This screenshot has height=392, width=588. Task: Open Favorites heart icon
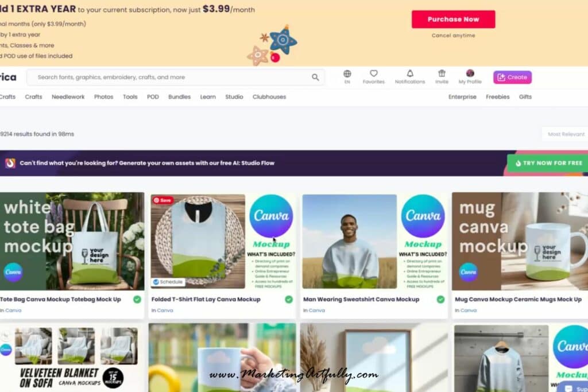point(373,73)
